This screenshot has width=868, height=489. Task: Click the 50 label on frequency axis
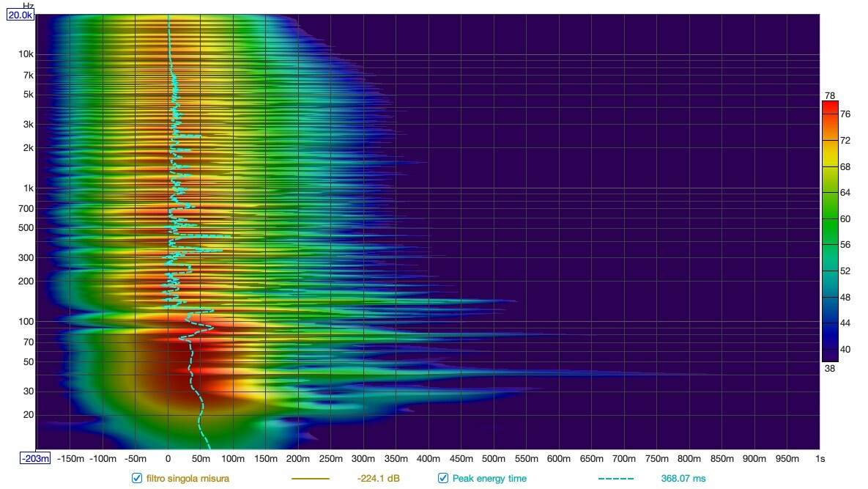[29, 362]
